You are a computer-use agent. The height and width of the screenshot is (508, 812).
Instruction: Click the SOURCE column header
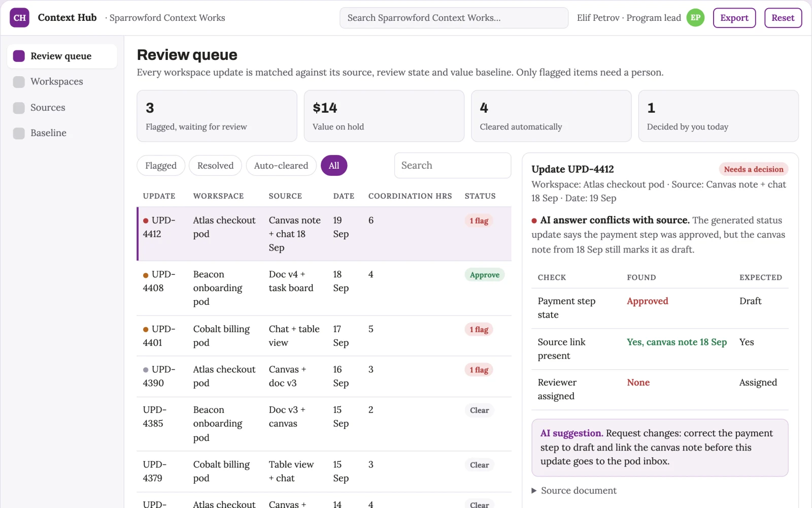click(x=285, y=196)
